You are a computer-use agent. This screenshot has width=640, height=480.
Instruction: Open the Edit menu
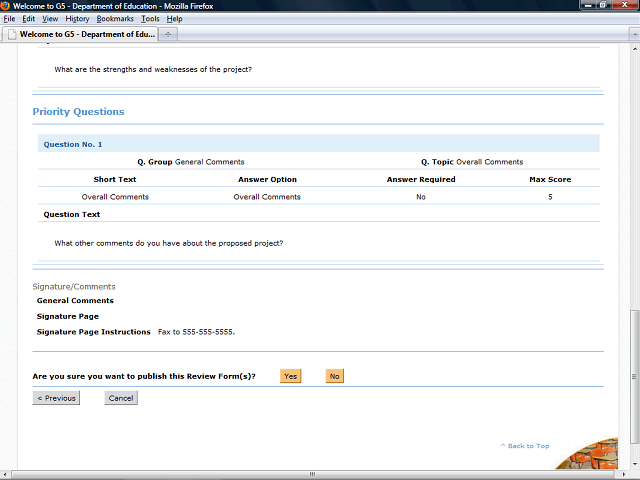[29, 19]
